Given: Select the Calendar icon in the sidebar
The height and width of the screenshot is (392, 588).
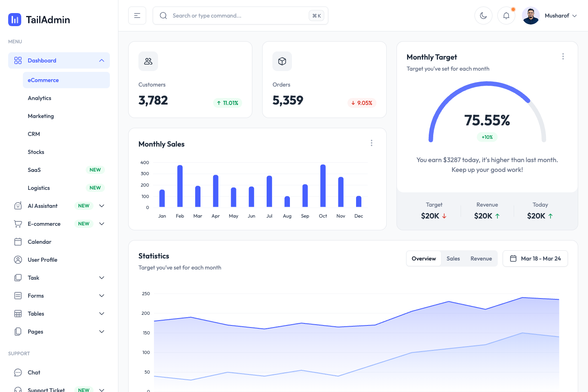Looking at the screenshot, I should pyautogui.click(x=18, y=242).
